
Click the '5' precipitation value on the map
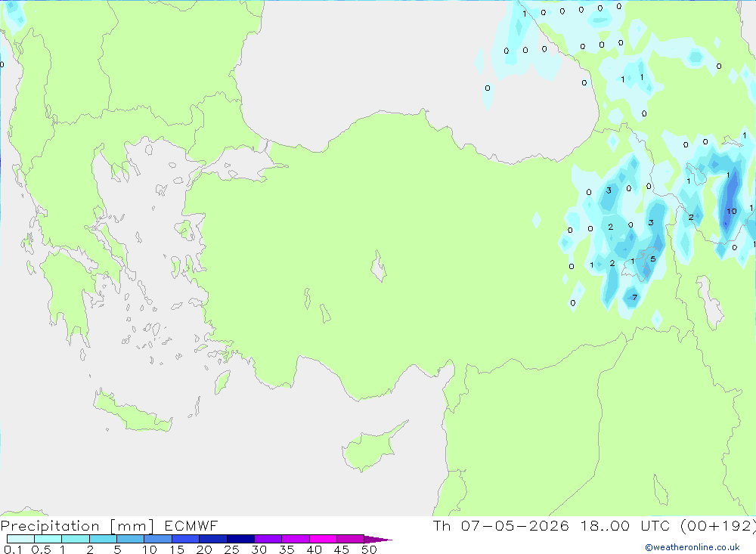tap(653, 259)
